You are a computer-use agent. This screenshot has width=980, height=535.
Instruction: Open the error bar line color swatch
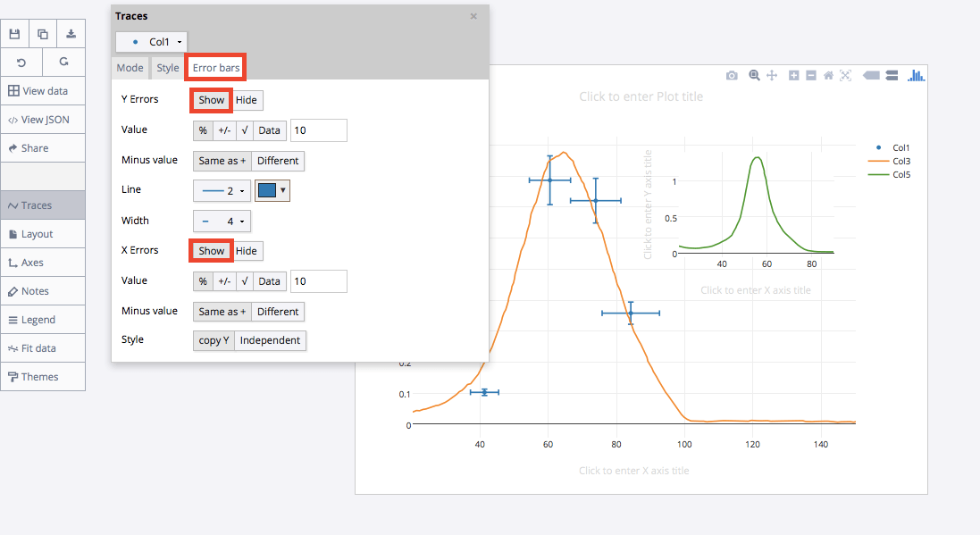point(272,190)
